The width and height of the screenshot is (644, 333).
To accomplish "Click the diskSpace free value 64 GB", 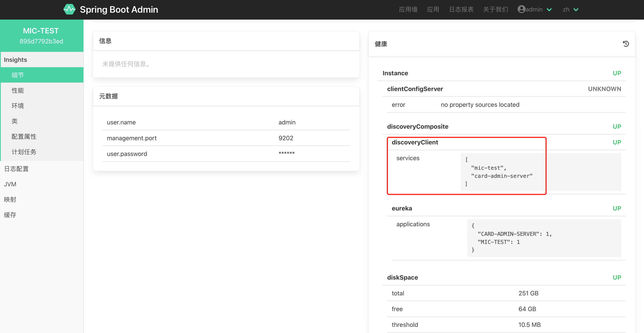I will click(x=527, y=309).
